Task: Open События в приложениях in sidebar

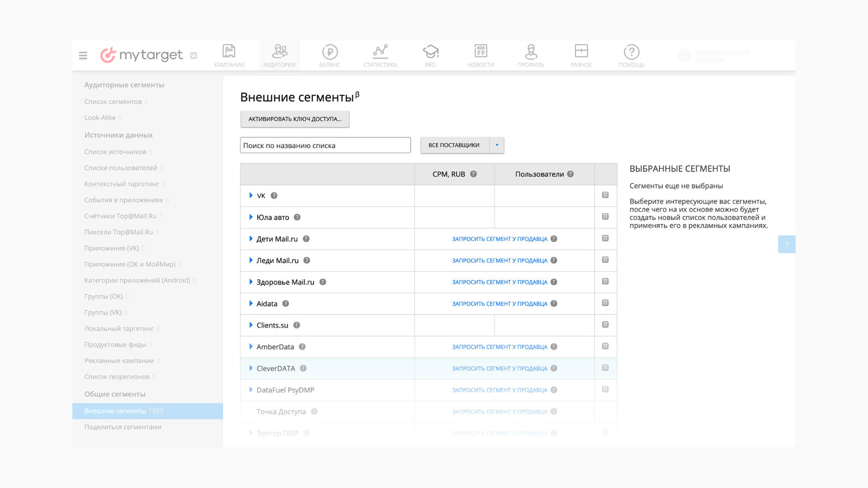Action: point(123,200)
